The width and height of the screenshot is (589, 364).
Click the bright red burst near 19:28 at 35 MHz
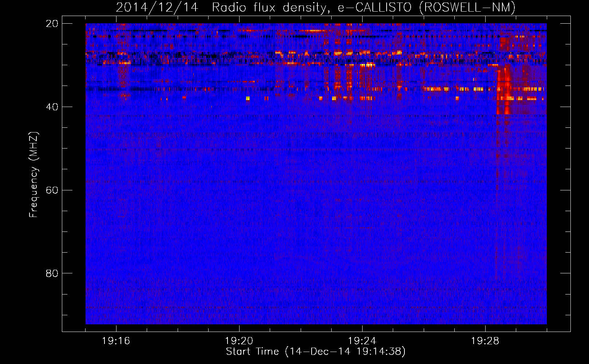click(504, 89)
